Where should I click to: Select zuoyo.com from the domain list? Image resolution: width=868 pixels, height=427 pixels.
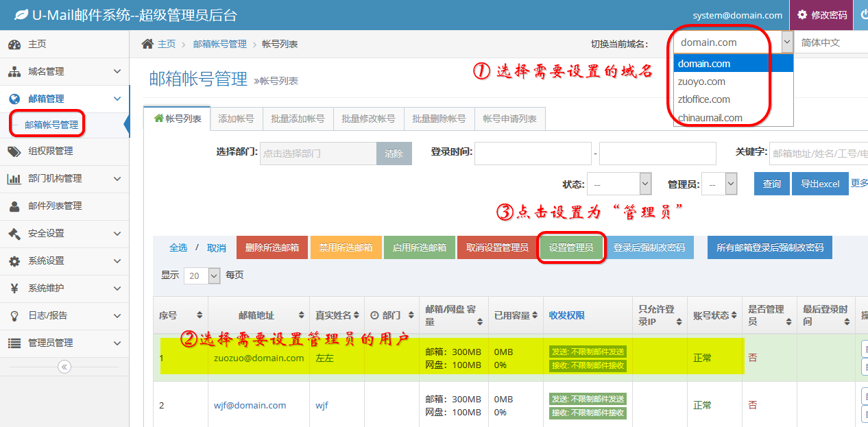[701, 82]
